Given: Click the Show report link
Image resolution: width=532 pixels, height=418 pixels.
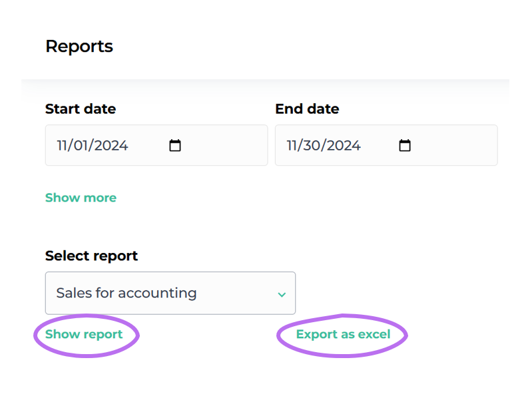Looking at the screenshot, I should click(84, 334).
